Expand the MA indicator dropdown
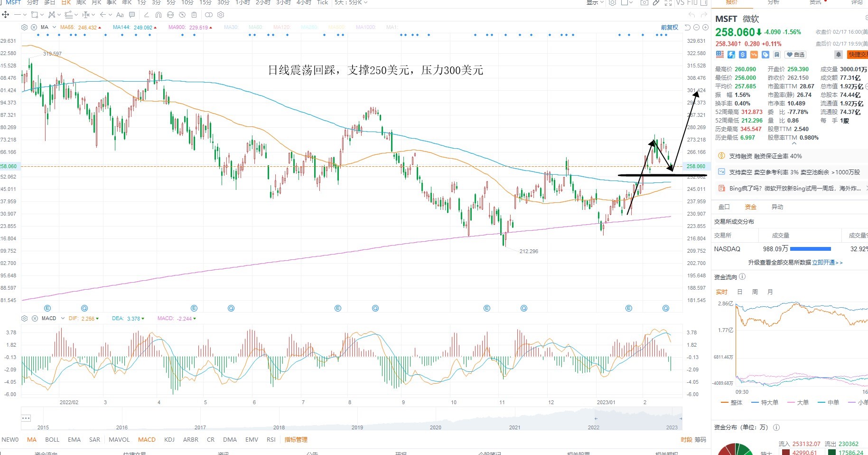The image size is (868, 455). tap(54, 27)
